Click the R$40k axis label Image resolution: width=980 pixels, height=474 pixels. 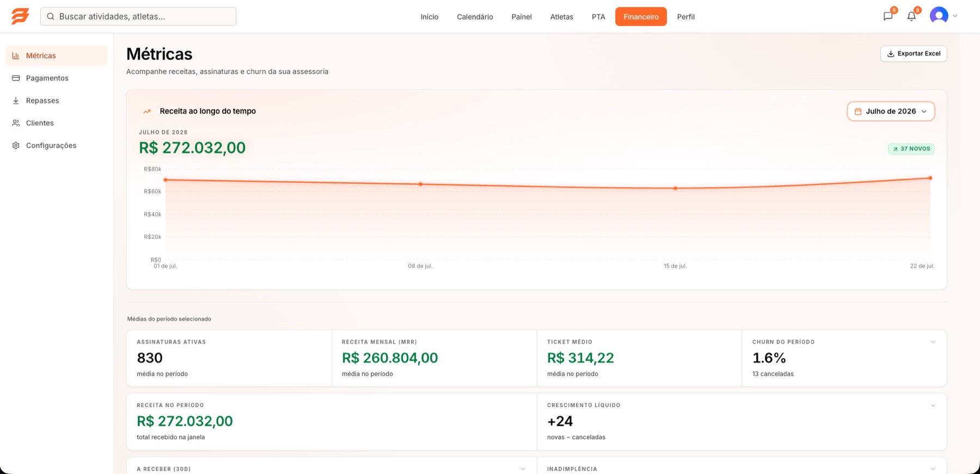coord(152,214)
